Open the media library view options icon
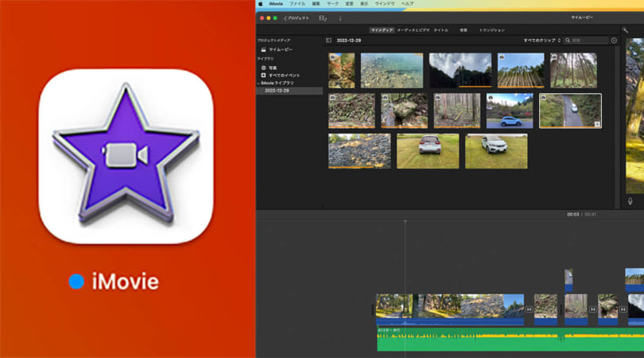Image resolution: width=644 pixels, height=358 pixels. coord(323,18)
